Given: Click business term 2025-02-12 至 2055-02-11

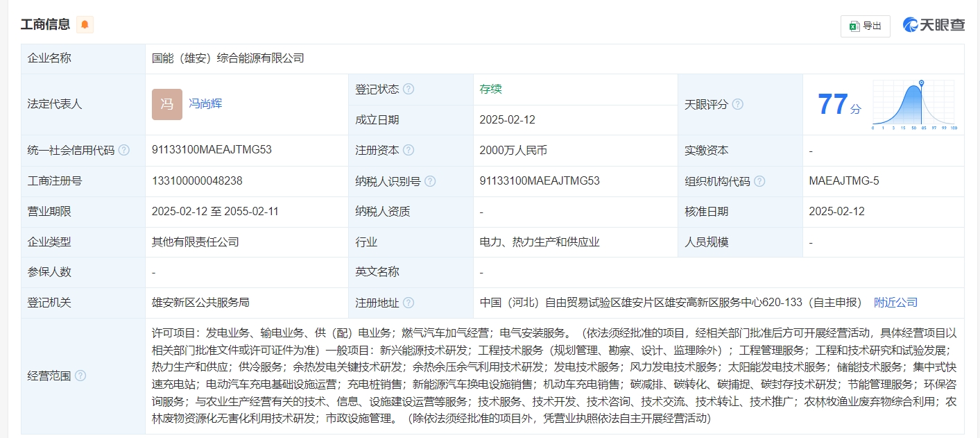Looking at the screenshot, I should click(x=215, y=211).
